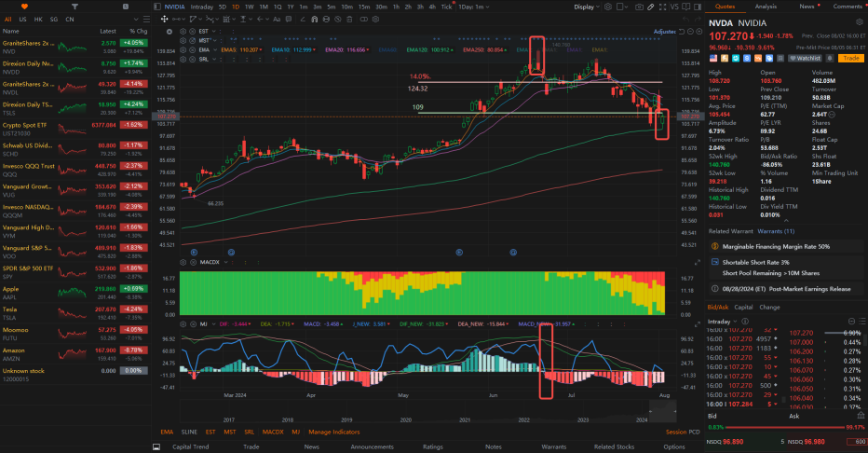Click the Adjusted link on chart

coord(665,32)
